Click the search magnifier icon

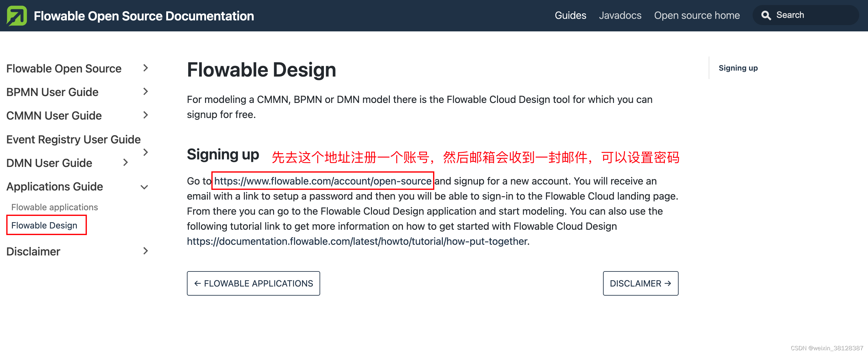(x=766, y=15)
